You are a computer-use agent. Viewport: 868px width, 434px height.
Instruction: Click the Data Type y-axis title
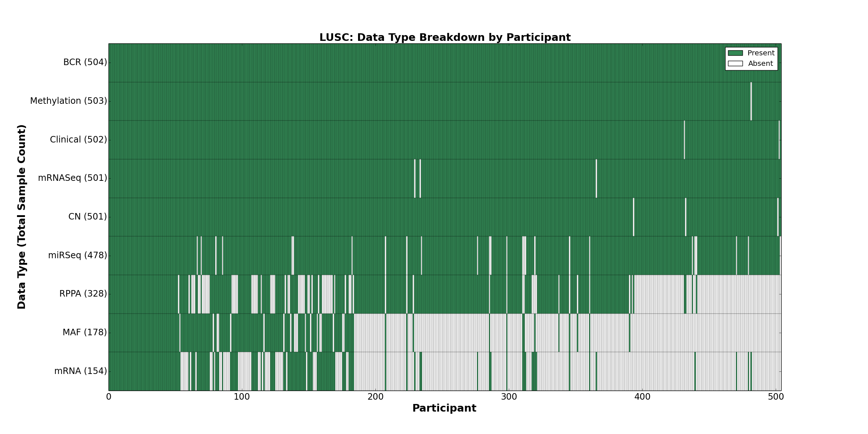(22, 217)
